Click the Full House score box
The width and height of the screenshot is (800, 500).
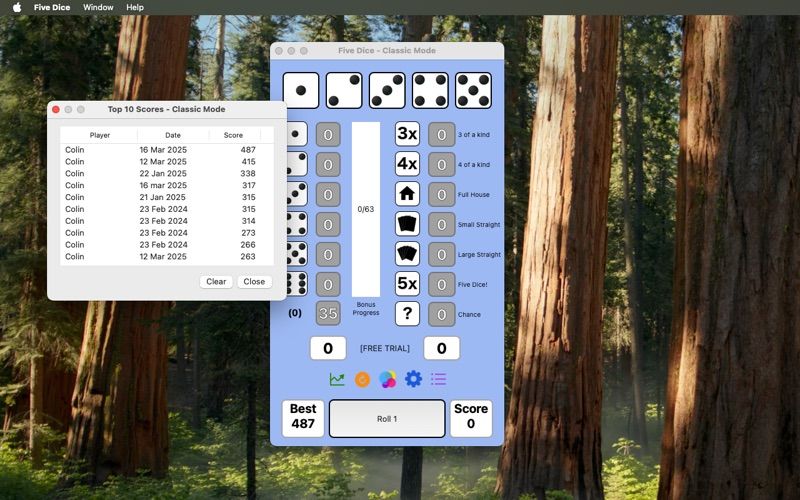coord(441,194)
